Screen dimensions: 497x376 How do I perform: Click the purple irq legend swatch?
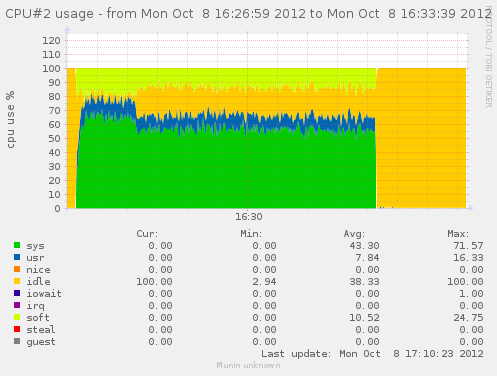click(17, 305)
